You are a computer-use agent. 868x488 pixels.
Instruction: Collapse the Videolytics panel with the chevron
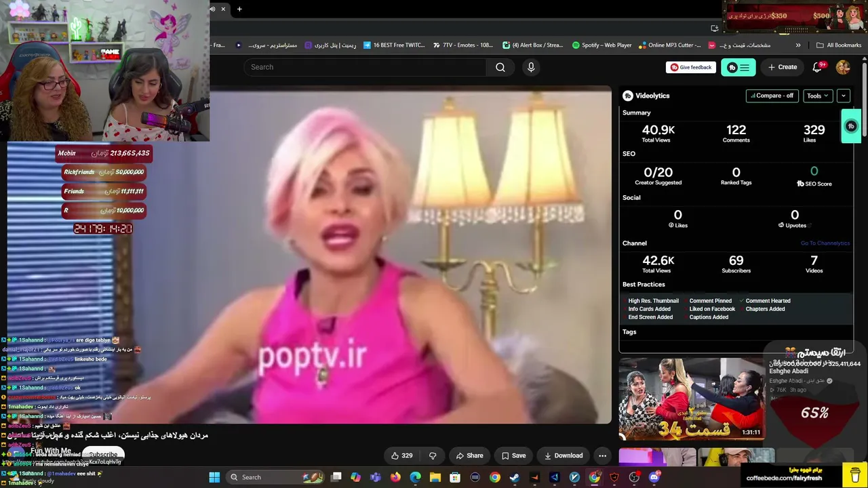tap(844, 96)
